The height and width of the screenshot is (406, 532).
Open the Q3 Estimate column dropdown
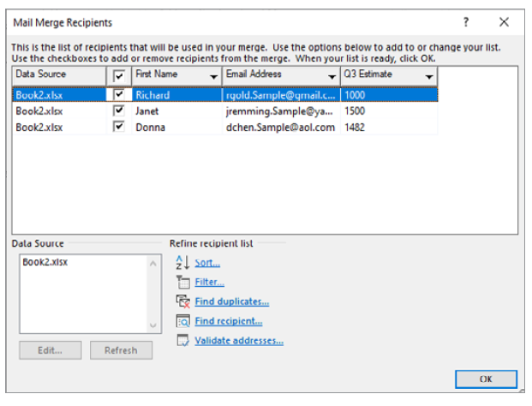[429, 77]
